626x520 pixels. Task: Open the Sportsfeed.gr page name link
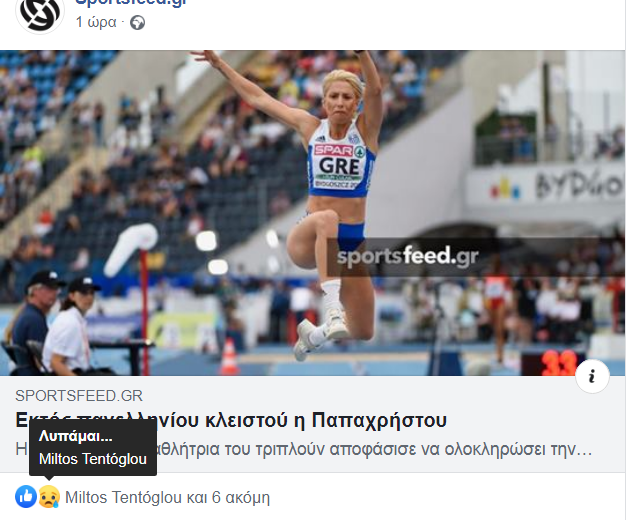131,2
